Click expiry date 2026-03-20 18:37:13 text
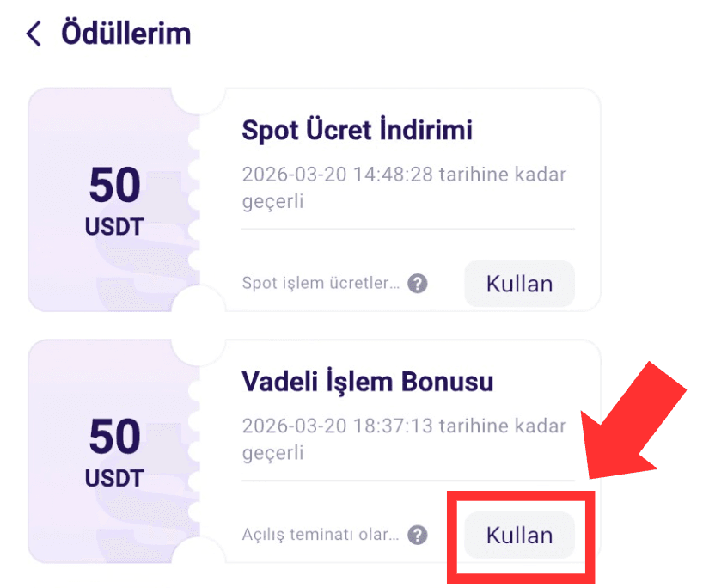 (337, 426)
